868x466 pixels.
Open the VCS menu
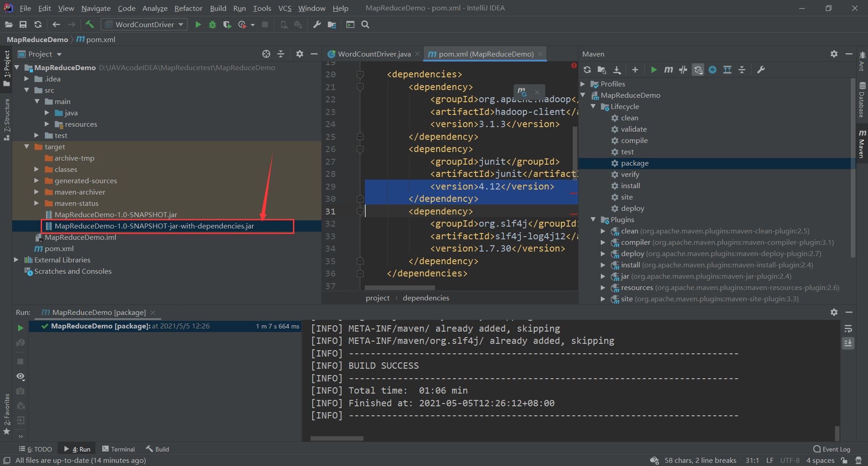click(285, 8)
